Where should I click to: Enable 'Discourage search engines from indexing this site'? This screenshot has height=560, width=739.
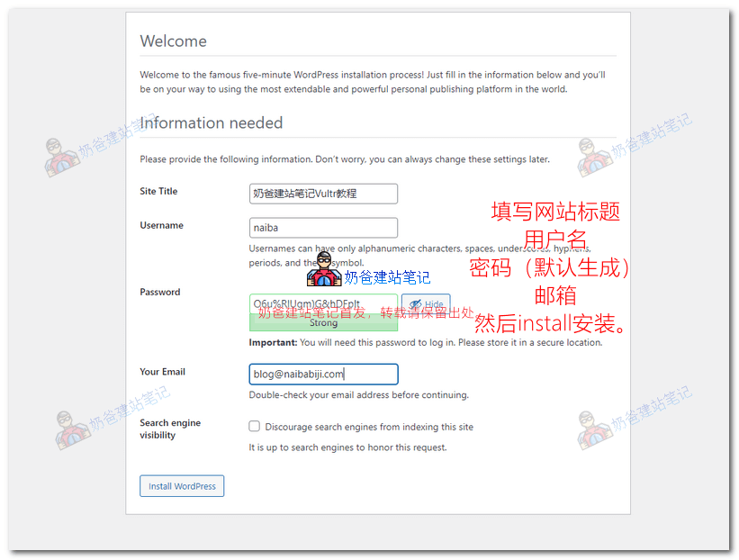(x=254, y=426)
